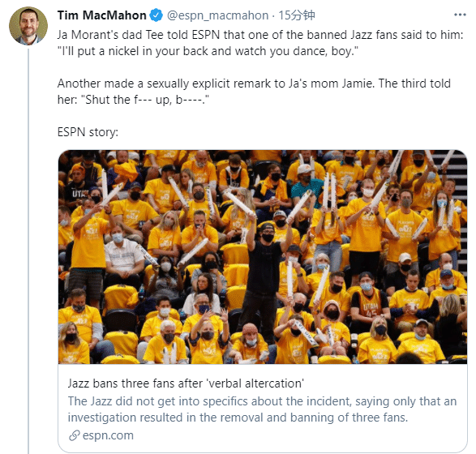This screenshot has width=476, height=454.
Task: Click the nickel quote line of the tweet
Action: point(208,51)
